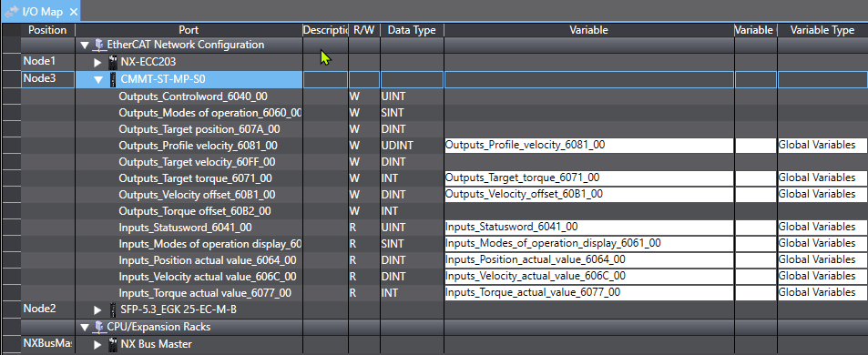
Task: Click the CMMT-ST-MP-S0 device icon
Action: click(113, 79)
